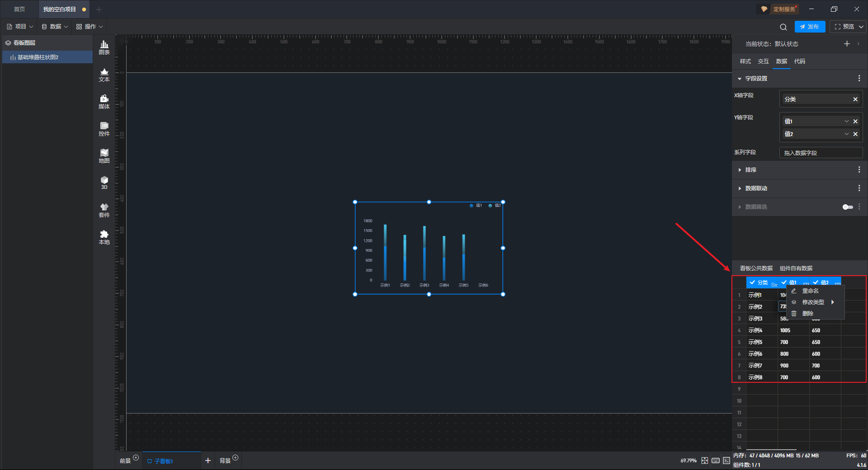
Task: Open more options for 数据联动
Action: [x=859, y=188]
